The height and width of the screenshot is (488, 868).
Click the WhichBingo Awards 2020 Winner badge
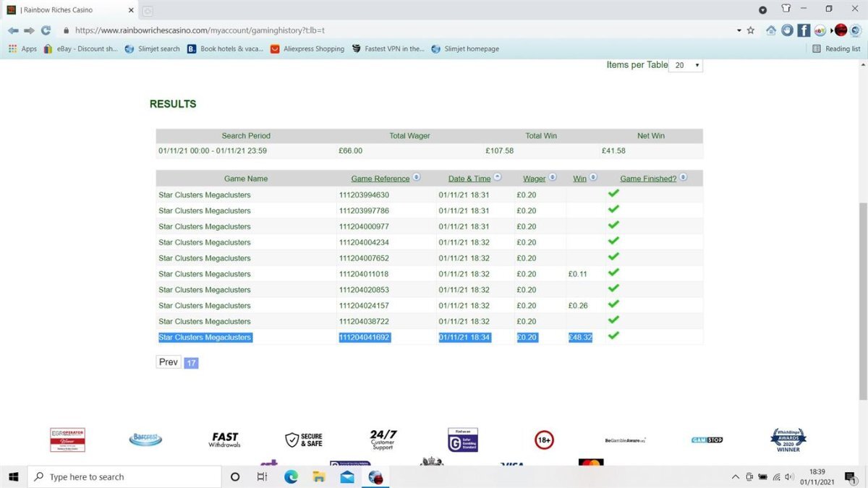pos(788,440)
